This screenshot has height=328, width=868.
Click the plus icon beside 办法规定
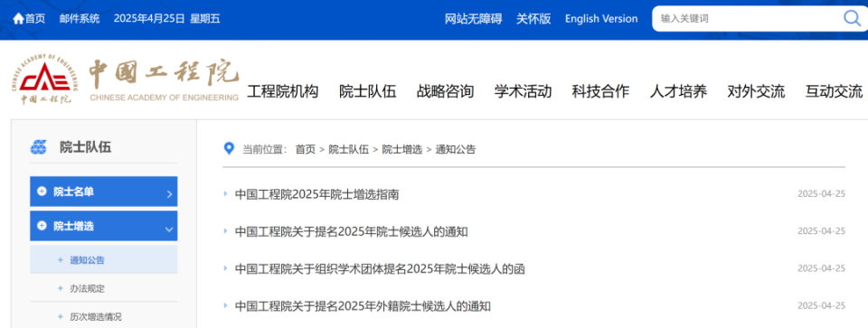click(x=61, y=288)
